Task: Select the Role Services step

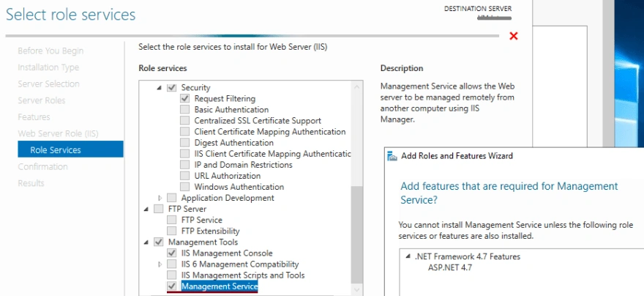Action: 70,149
